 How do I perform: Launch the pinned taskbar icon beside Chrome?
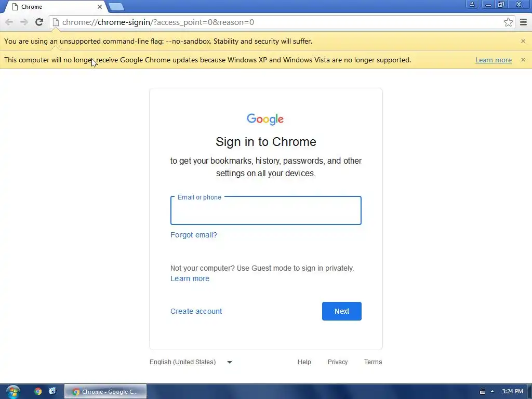[52, 391]
